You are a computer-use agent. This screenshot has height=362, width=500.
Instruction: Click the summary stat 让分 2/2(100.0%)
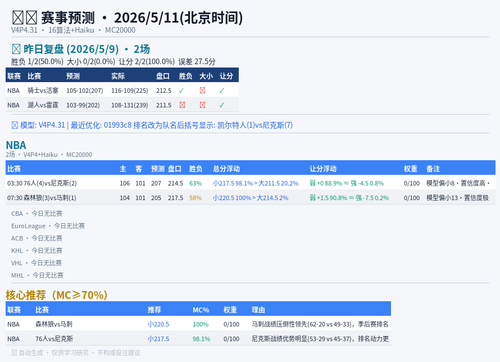pyautogui.click(x=147, y=62)
